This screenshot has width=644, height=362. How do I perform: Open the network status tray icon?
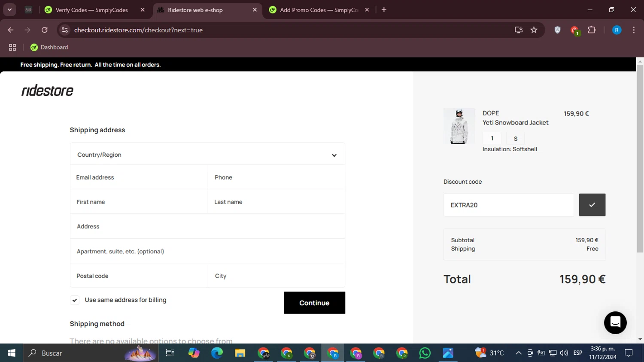[553, 353]
